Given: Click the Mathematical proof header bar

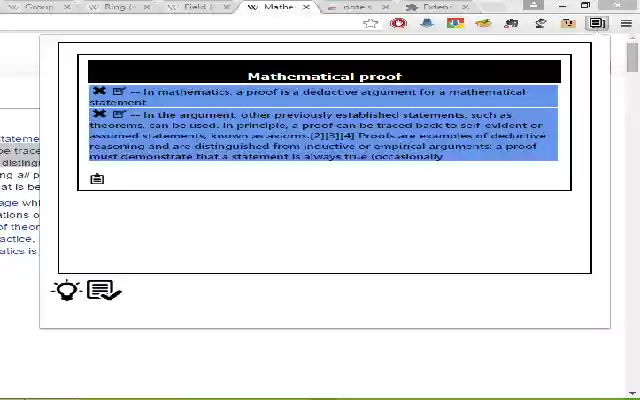Looking at the screenshot, I should (x=324, y=72).
